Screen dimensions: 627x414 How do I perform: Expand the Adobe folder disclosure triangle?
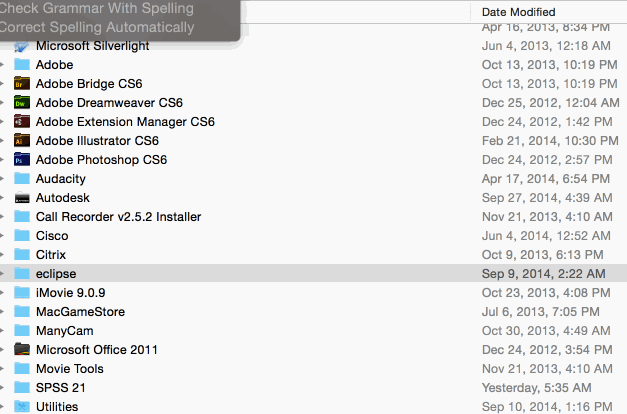coord(2,64)
